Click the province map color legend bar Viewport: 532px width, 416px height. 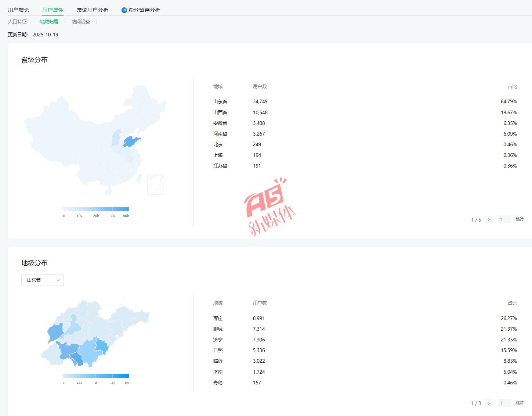95,209
